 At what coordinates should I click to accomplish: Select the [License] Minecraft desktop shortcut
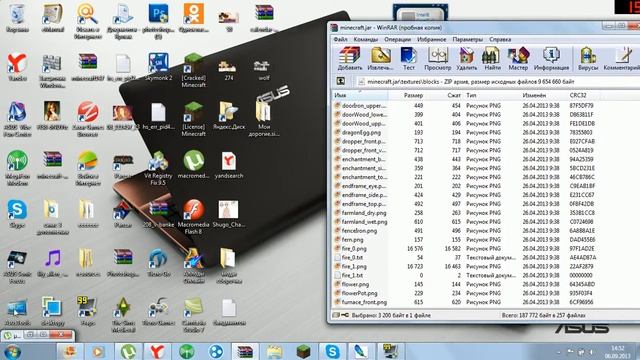193,119
